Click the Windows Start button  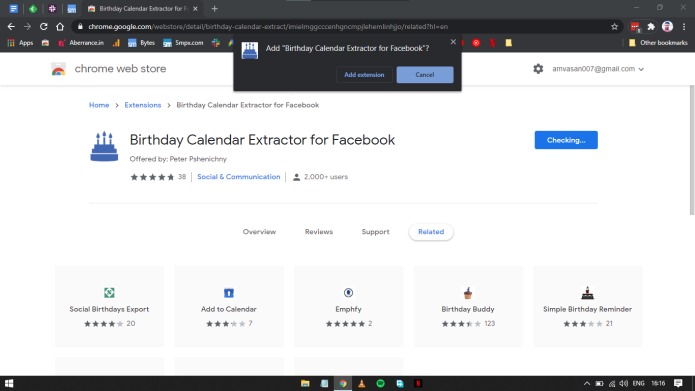(x=9, y=383)
